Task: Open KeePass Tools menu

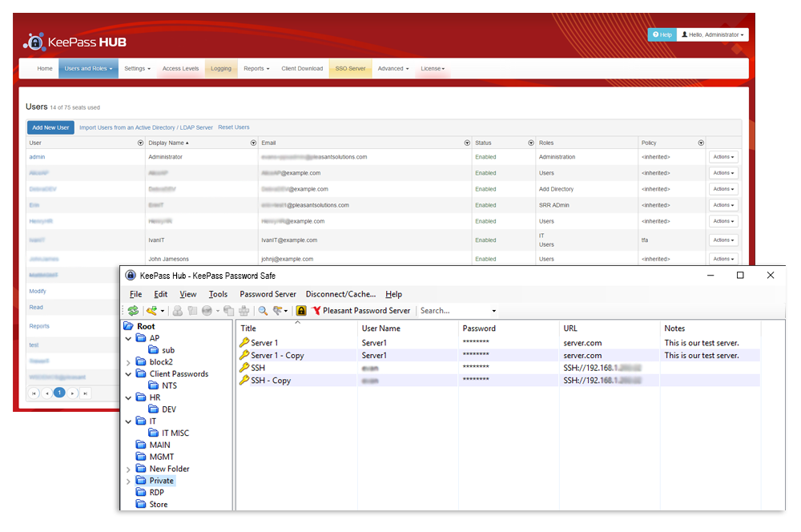Action: coord(218,294)
